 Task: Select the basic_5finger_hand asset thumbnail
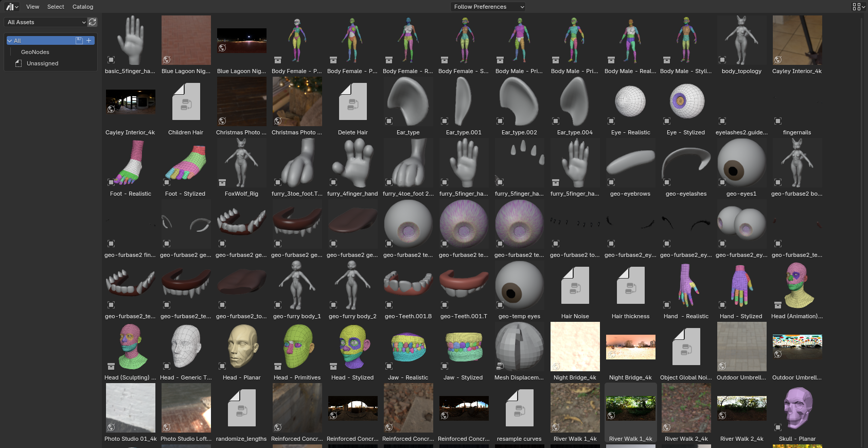coord(131,40)
